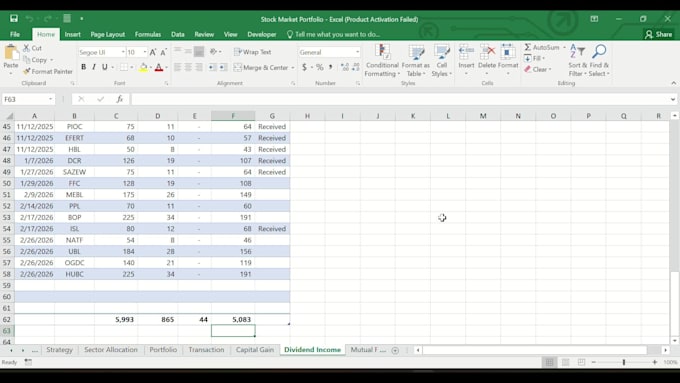Switch to the Formulas ribbon tab
Screen dimensions: 680x383
[147, 34]
